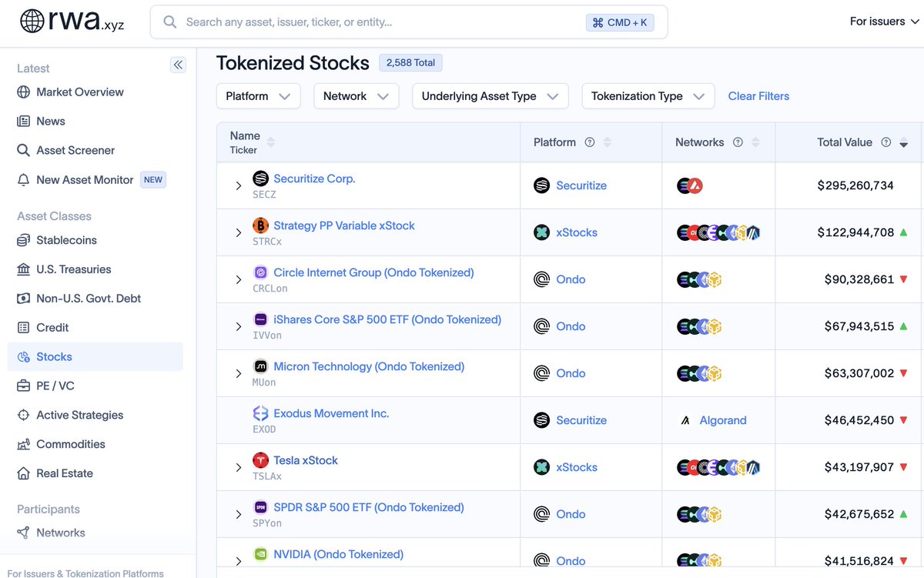Screen dimensions: 924x578
Task: Open the For issuers dropdown
Action: 885,22
